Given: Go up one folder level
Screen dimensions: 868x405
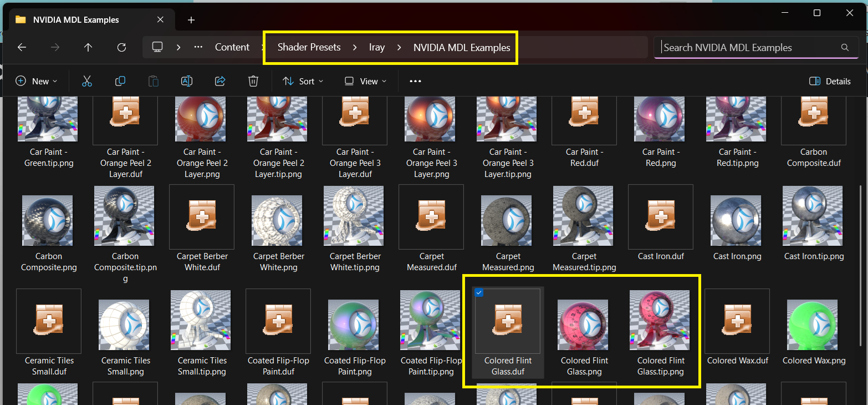Looking at the screenshot, I should point(88,48).
